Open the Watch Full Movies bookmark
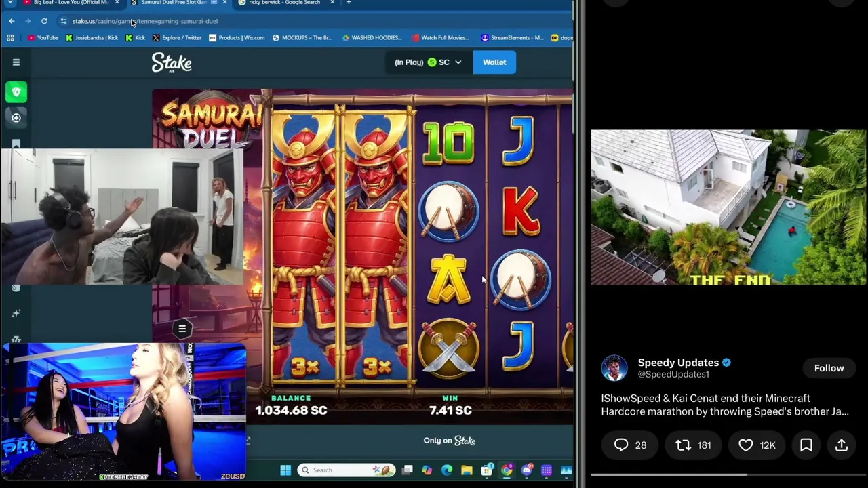This screenshot has height=488, width=868. click(440, 38)
